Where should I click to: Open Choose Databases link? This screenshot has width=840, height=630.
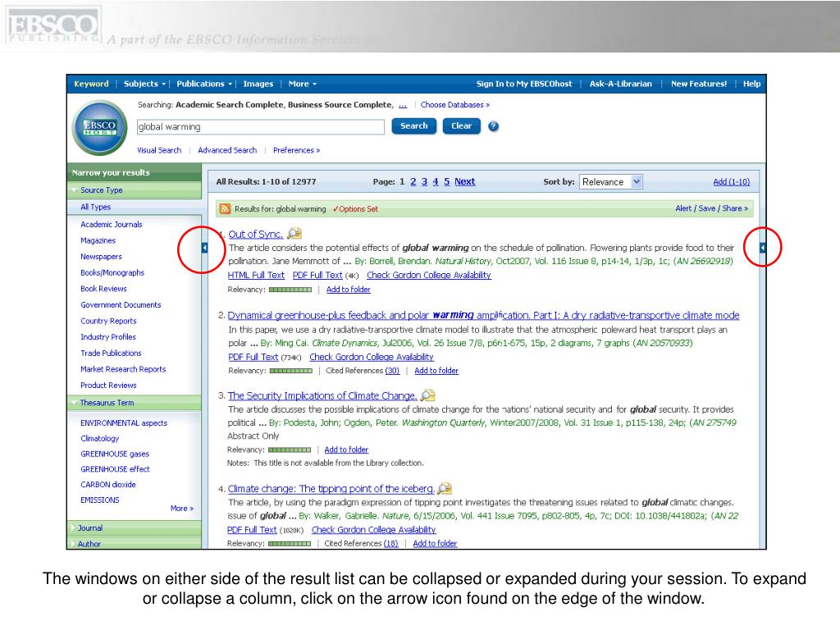pos(454,104)
